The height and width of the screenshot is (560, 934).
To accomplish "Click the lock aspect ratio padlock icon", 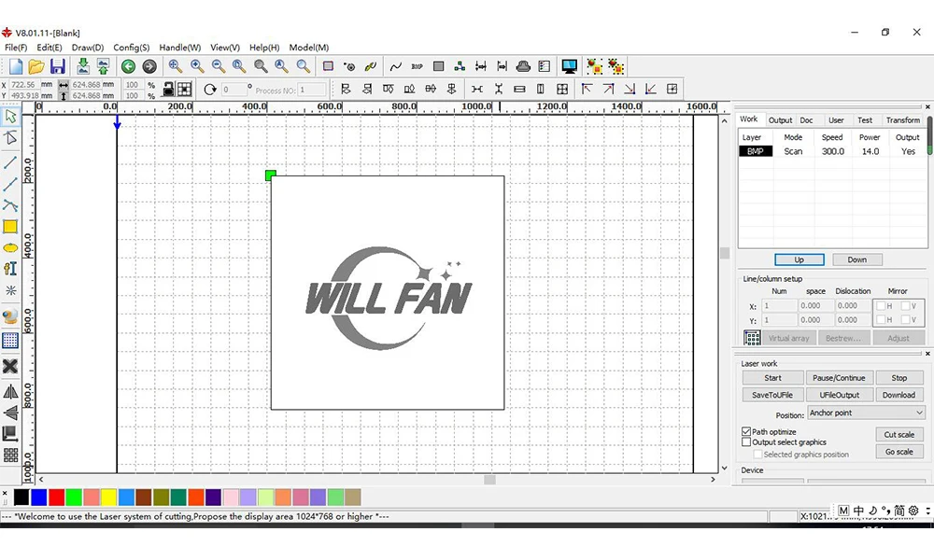I will [x=168, y=90].
